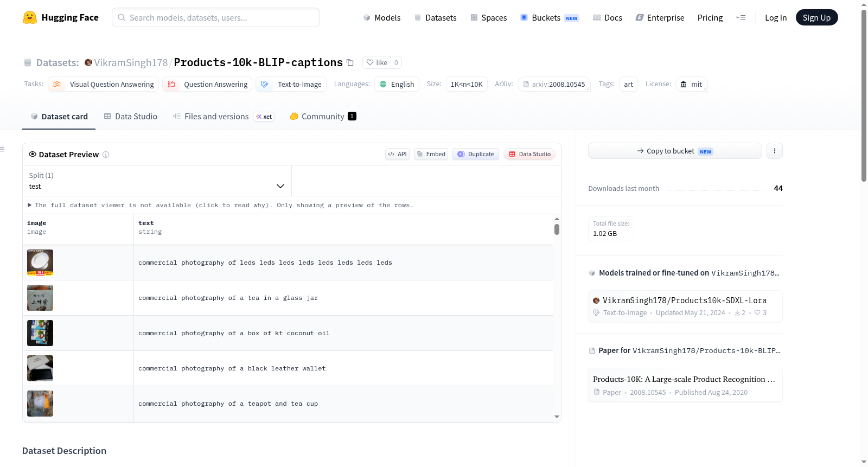868x467 pixels.
Task: Open the Spaces nav link
Action: click(x=488, y=17)
